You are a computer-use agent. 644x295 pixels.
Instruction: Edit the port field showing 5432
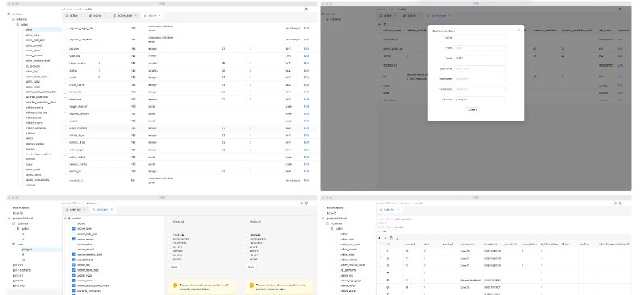coord(480,58)
